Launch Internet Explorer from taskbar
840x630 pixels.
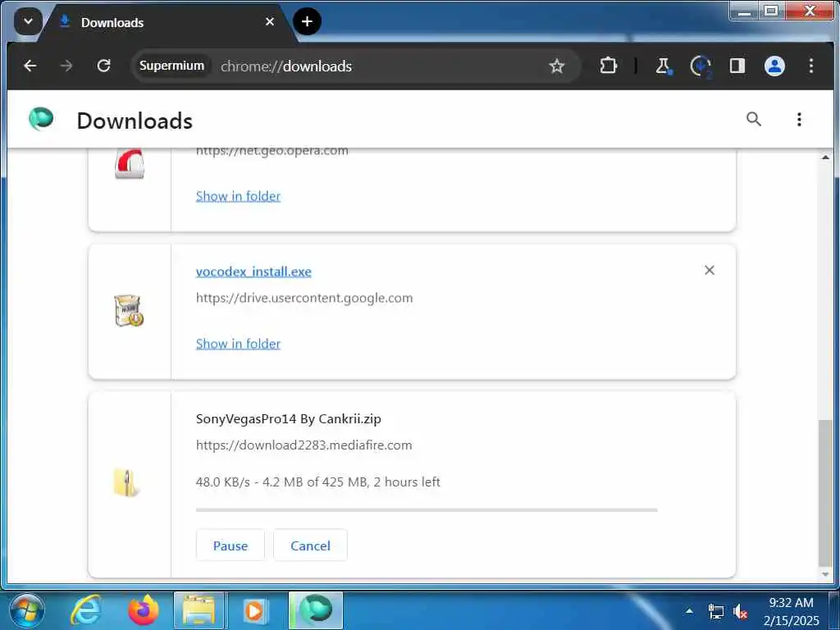(86, 610)
